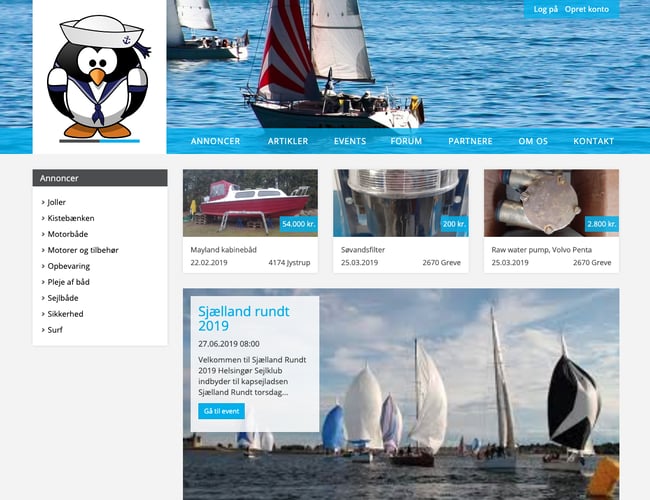Viewport: 650px width, 500px height.
Task: Open the Sejlbåde category
Action: (63, 298)
